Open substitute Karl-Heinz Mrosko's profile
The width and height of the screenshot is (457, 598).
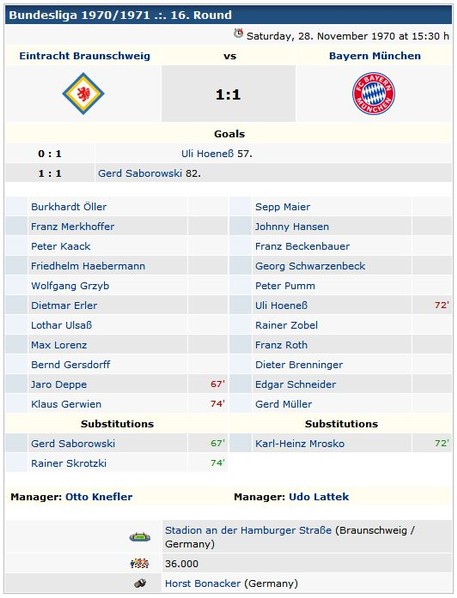[300, 444]
